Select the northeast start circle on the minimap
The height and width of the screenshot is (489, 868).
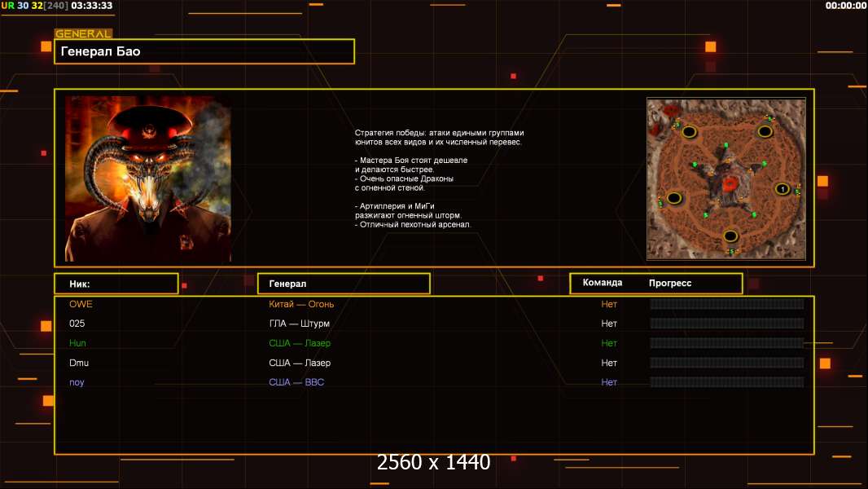pos(765,131)
